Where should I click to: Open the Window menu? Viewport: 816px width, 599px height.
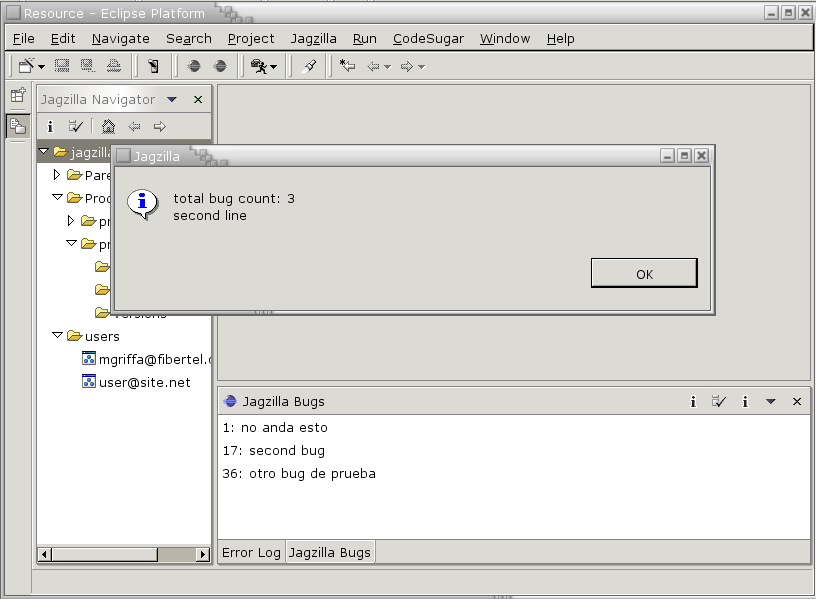pos(505,39)
